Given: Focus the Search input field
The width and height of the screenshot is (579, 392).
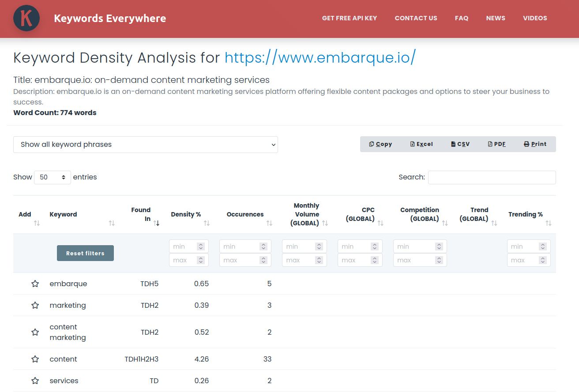Looking at the screenshot, I should click(492, 177).
